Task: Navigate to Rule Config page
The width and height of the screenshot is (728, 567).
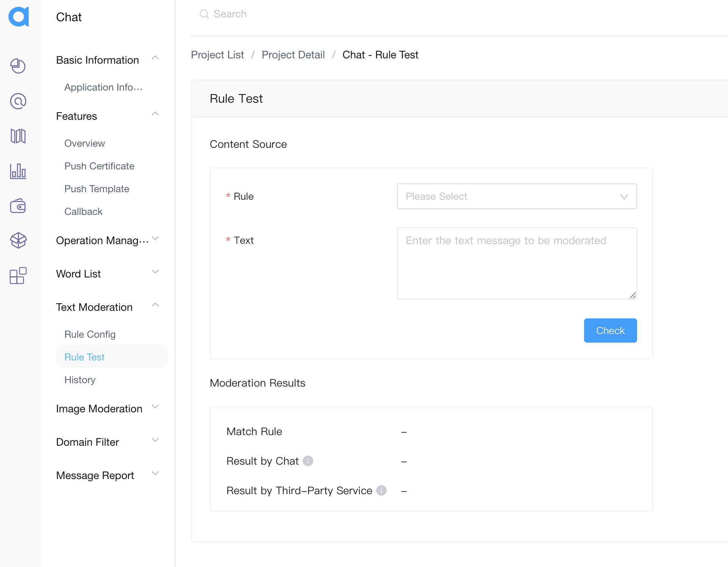Action: click(90, 334)
